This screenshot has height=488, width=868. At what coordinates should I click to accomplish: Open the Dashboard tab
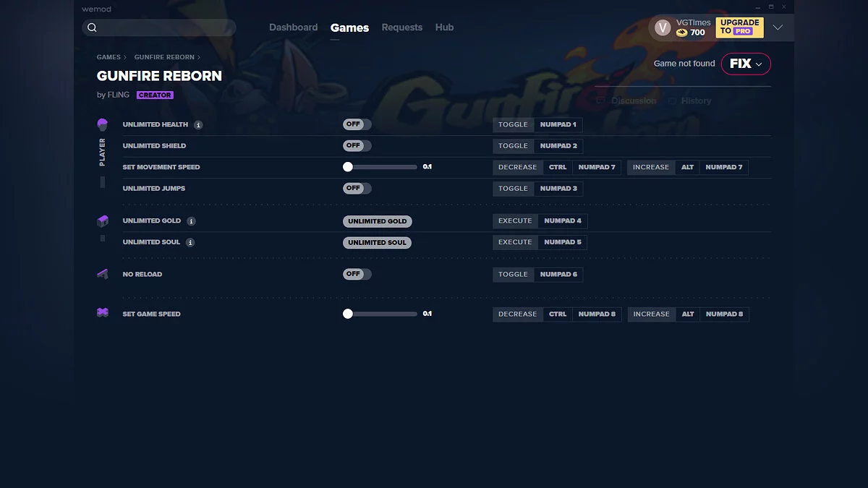(x=293, y=27)
